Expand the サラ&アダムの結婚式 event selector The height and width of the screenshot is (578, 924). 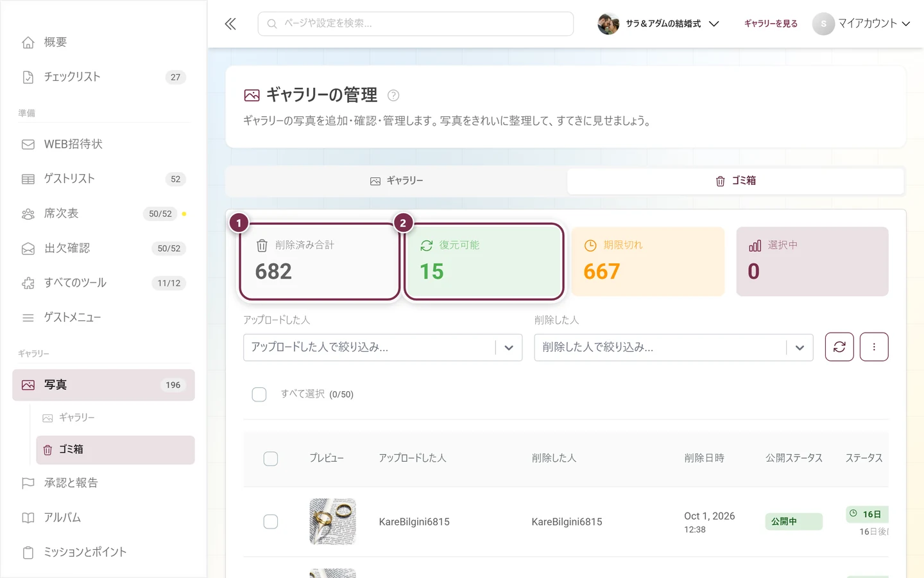pyautogui.click(x=658, y=24)
